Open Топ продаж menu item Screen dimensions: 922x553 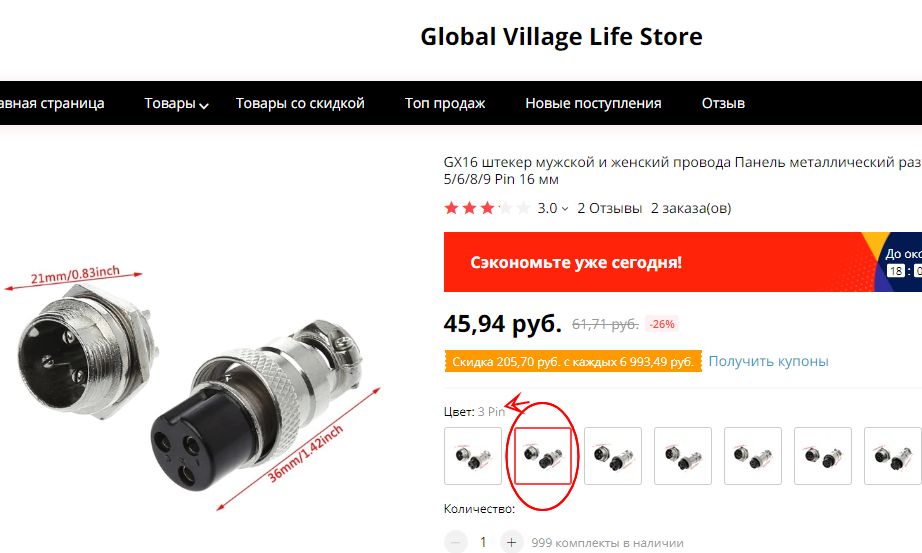445,103
